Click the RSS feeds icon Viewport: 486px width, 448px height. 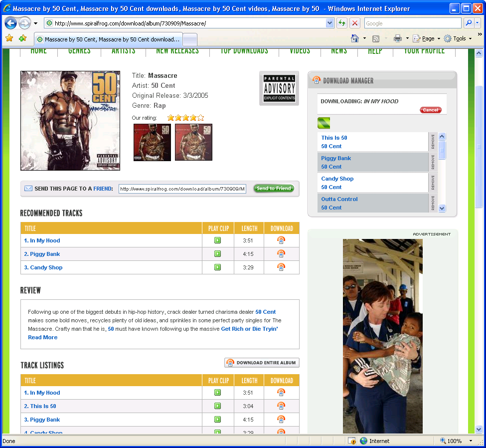(376, 39)
